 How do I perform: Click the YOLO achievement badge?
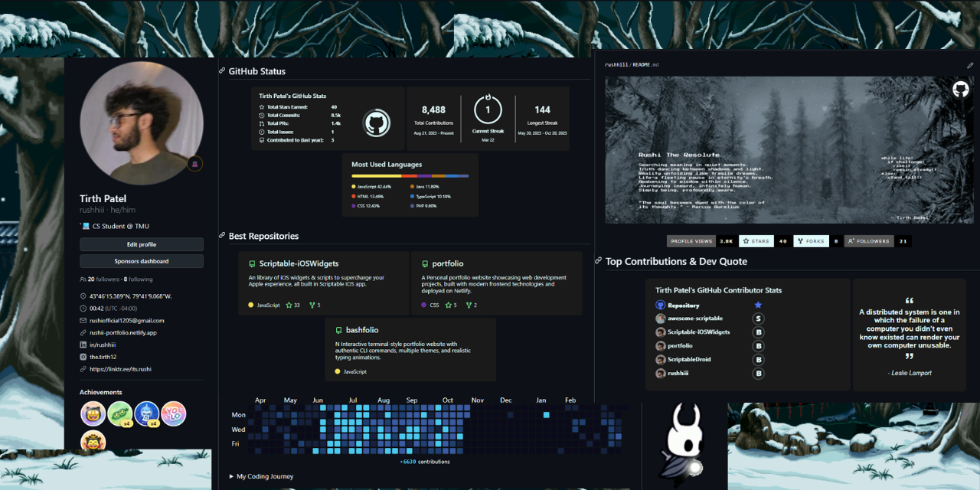(174, 414)
